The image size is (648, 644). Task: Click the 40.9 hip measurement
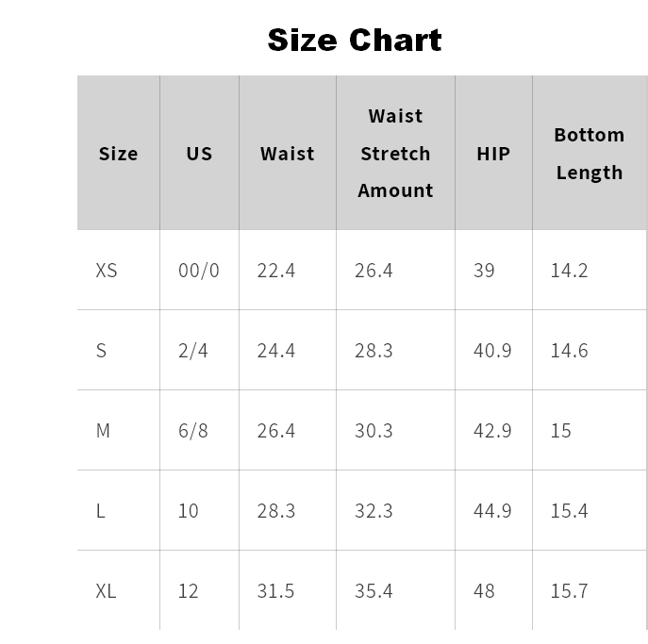492,351
